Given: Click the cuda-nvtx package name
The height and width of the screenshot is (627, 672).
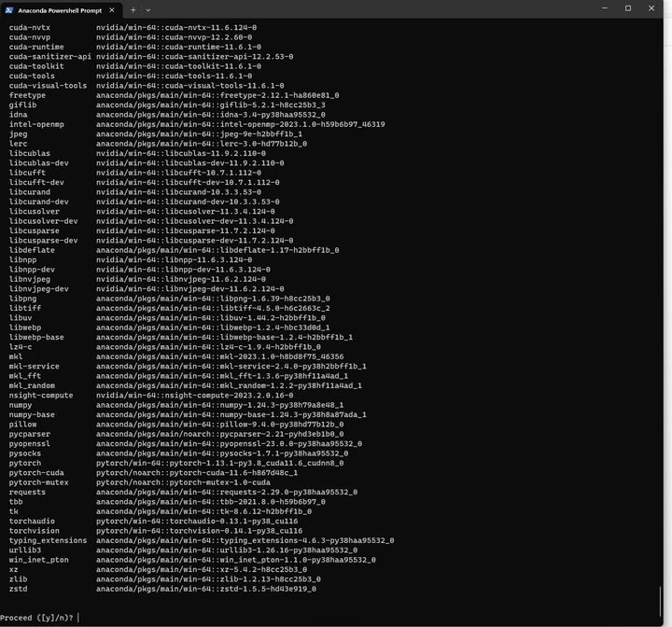Looking at the screenshot, I should [x=30, y=27].
